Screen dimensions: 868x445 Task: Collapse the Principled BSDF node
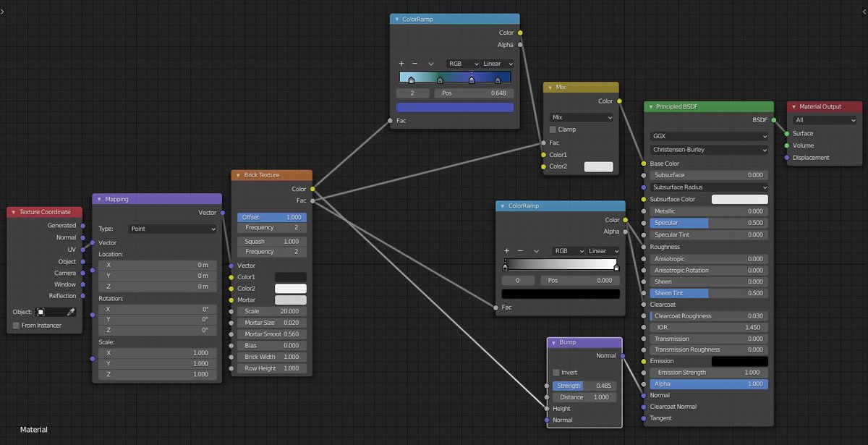(650, 107)
